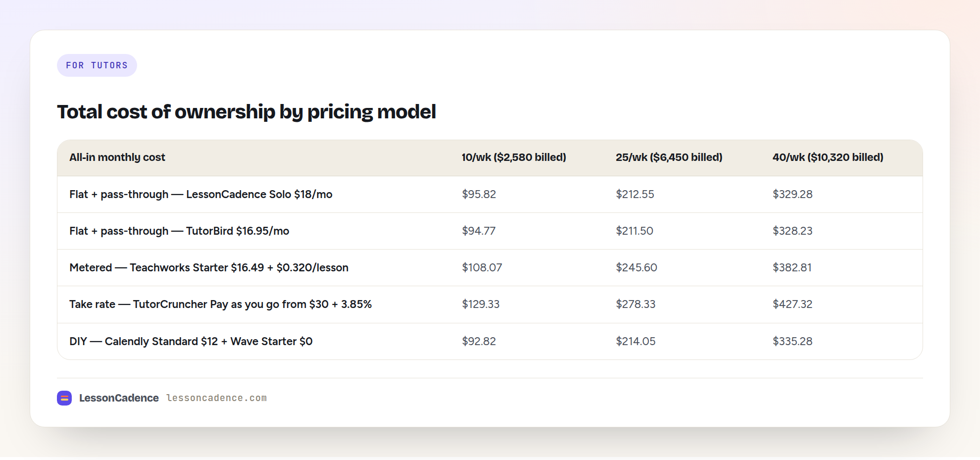The image size is (980, 460).
Task: Click the "10/wk ($2,580 billed)" column header
Action: point(514,157)
